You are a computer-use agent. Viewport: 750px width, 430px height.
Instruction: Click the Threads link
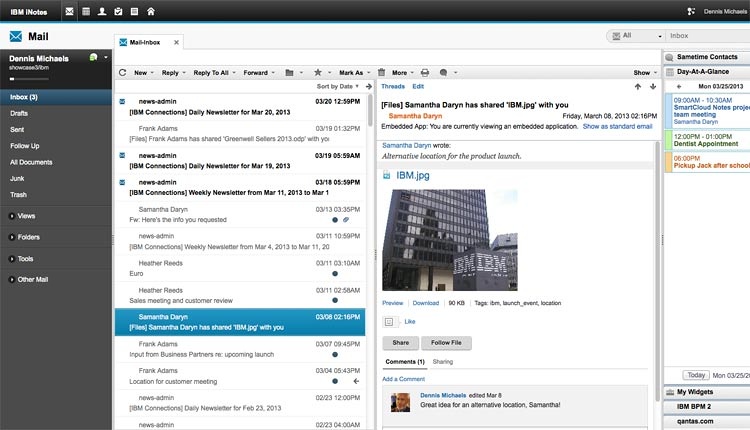[393, 87]
